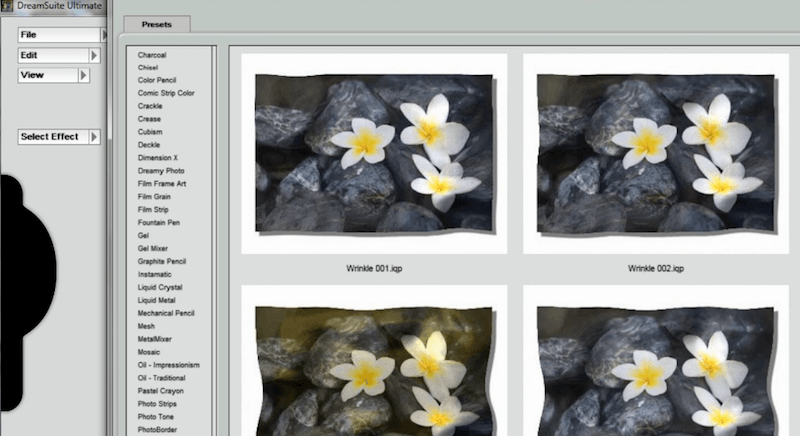Click the Wrinkle 002.iqp file name label
Viewport: 800px width, 436px height.
tap(656, 268)
